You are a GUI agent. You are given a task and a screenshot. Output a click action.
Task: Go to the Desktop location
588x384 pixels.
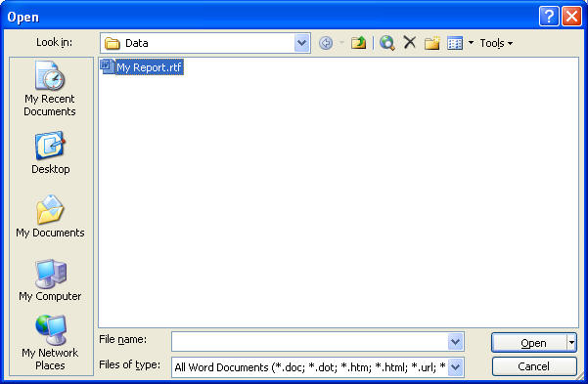[x=50, y=152]
